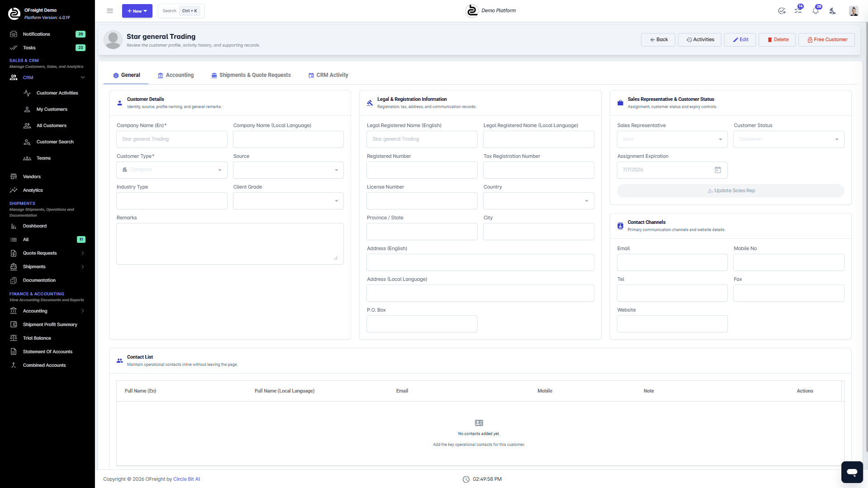
Task: Open the Sales Representative dropdown
Action: point(720,139)
